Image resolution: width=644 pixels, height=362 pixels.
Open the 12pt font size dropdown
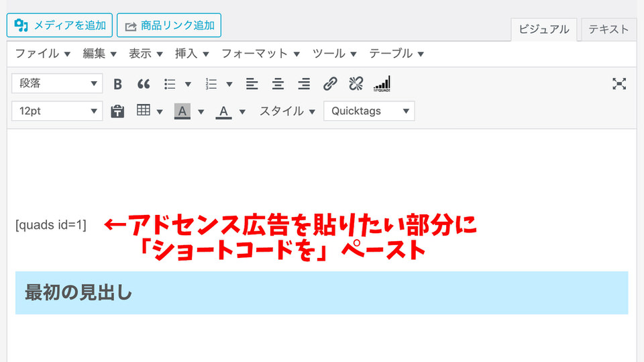pos(57,111)
